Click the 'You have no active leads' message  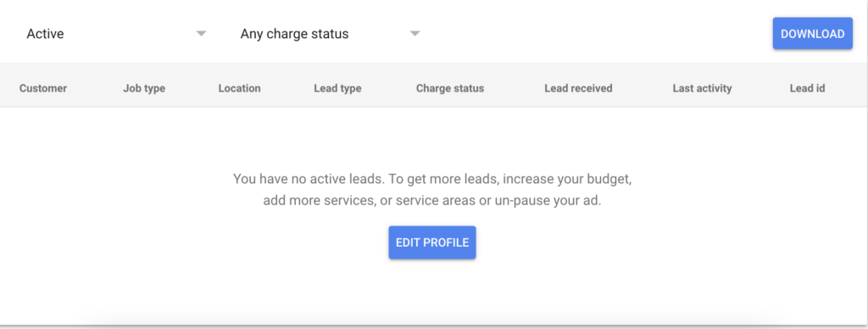tap(432, 190)
